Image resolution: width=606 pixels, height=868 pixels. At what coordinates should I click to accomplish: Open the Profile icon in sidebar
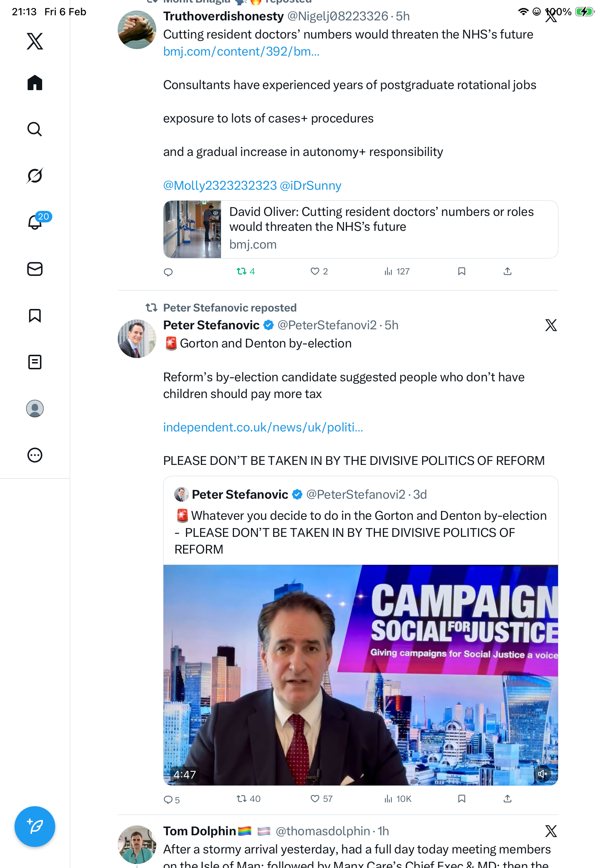35,409
